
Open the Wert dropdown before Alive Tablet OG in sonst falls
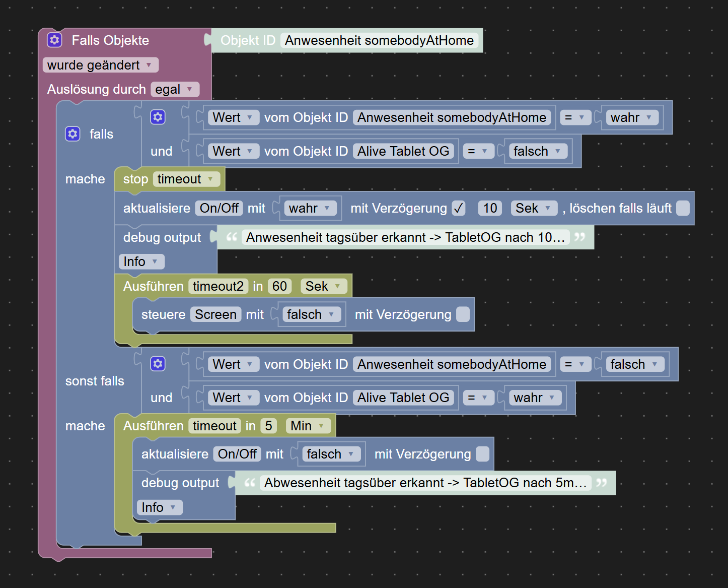pos(234,398)
